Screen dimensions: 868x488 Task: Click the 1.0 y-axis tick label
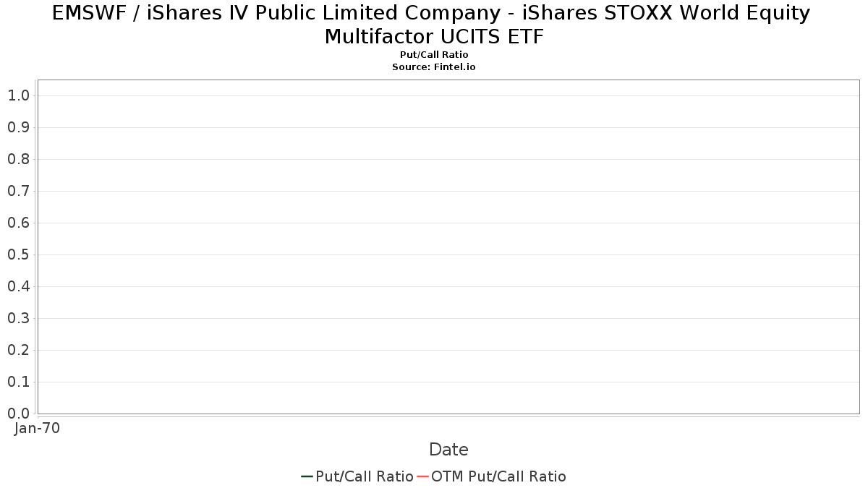point(19,95)
